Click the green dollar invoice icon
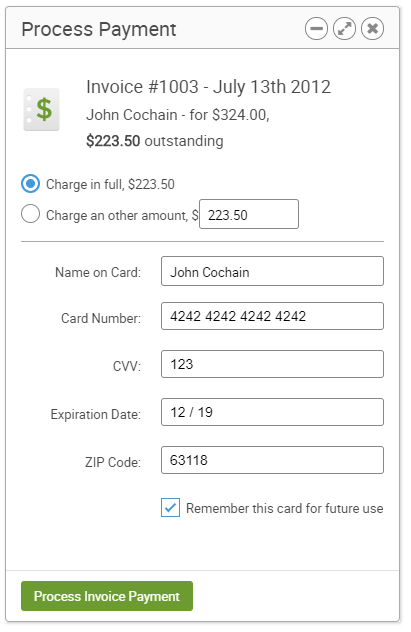Screen dimensions: 411x632 tap(42, 110)
